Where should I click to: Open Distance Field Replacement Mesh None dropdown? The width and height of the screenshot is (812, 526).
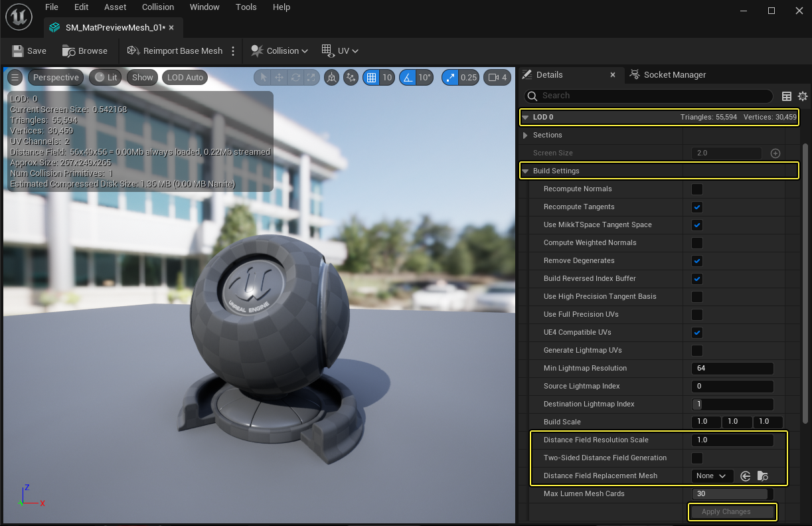point(712,476)
